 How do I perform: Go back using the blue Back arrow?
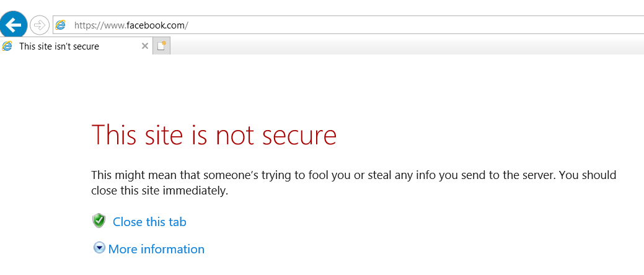(x=14, y=25)
